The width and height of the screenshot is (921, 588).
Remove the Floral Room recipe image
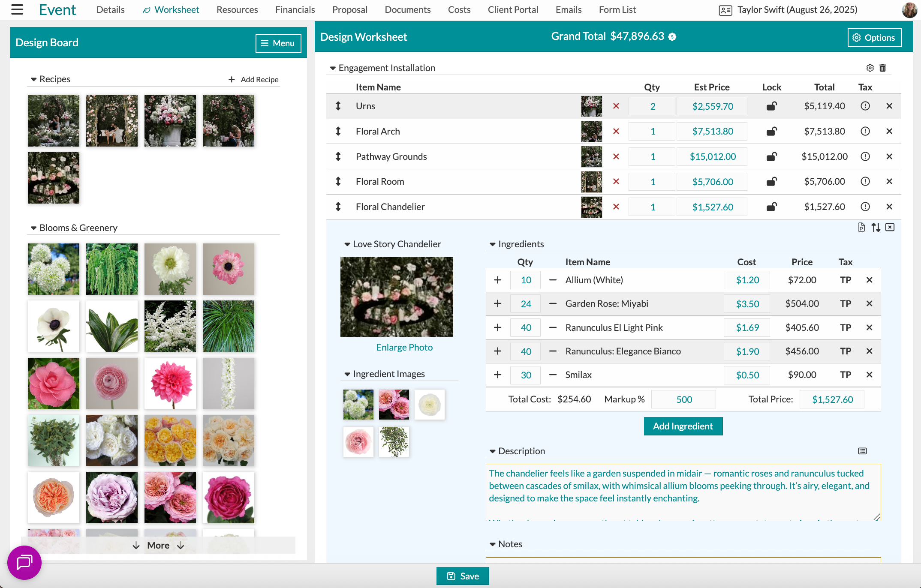616,181
